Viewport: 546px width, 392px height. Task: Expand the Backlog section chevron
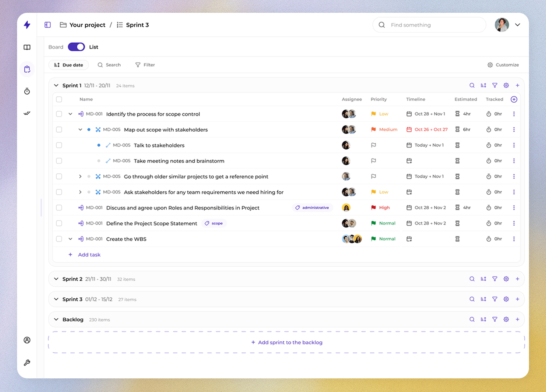click(56, 320)
